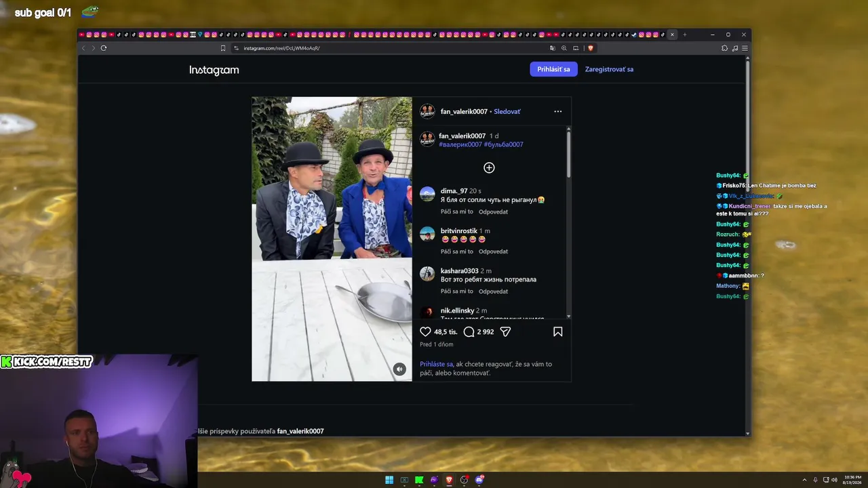868x488 pixels.
Task: Go to the Instagram home logo
Action: point(214,70)
